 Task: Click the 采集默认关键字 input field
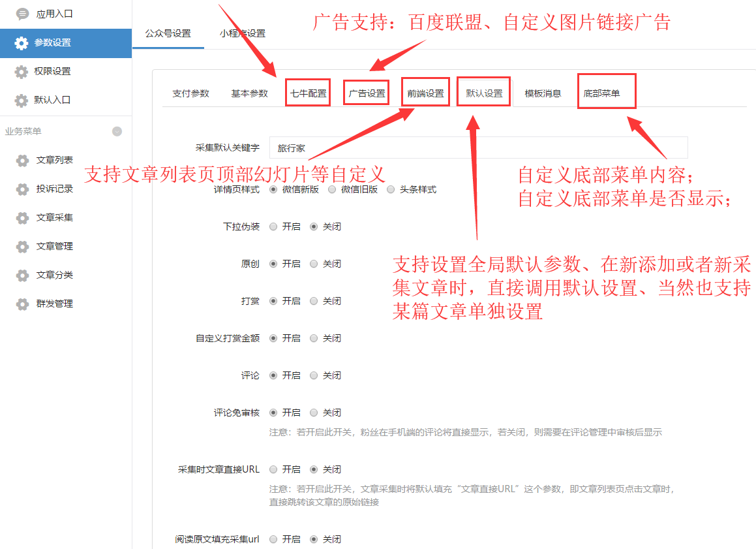478,148
